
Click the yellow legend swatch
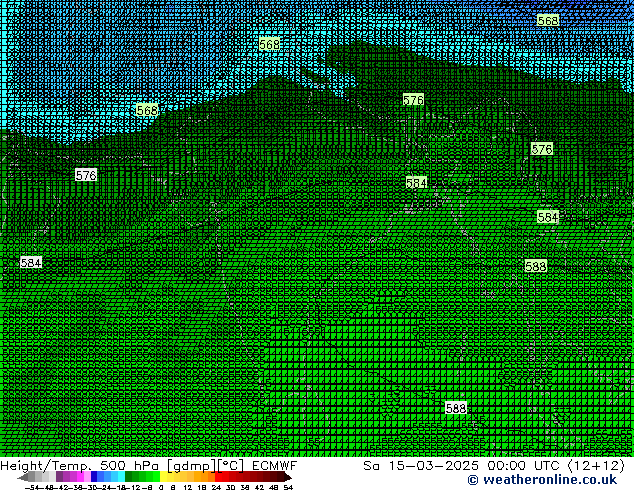click(163, 476)
